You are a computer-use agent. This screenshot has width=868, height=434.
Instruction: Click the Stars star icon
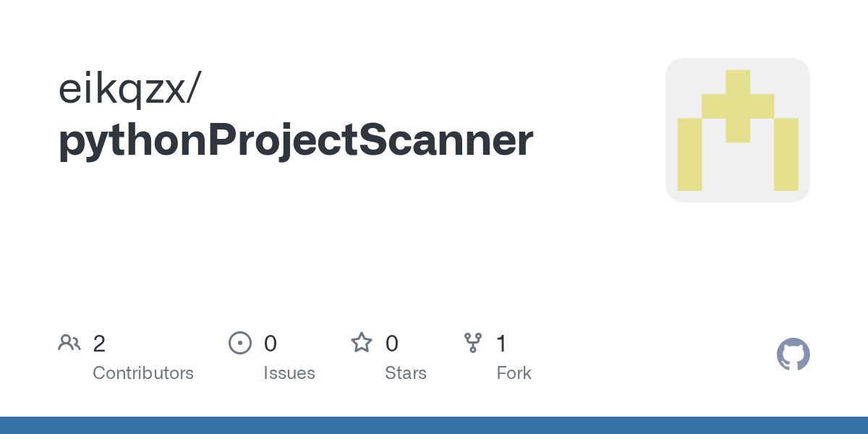[362, 342]
